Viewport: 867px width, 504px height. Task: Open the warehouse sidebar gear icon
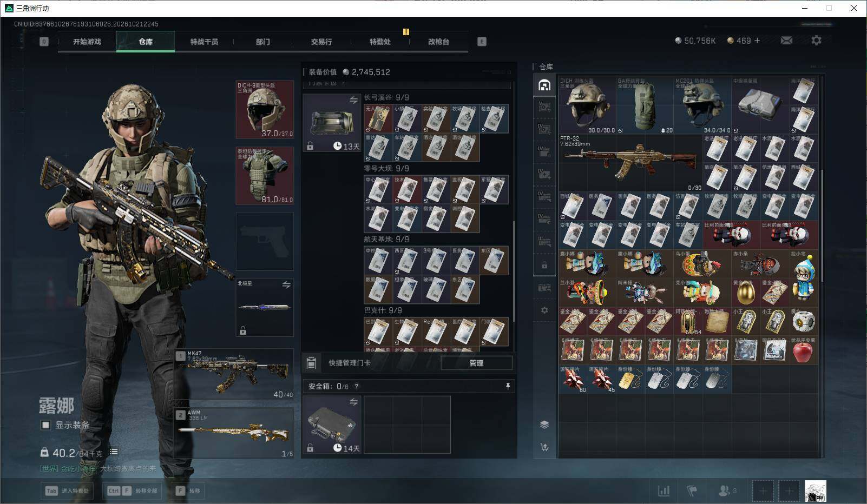(544, 310)
